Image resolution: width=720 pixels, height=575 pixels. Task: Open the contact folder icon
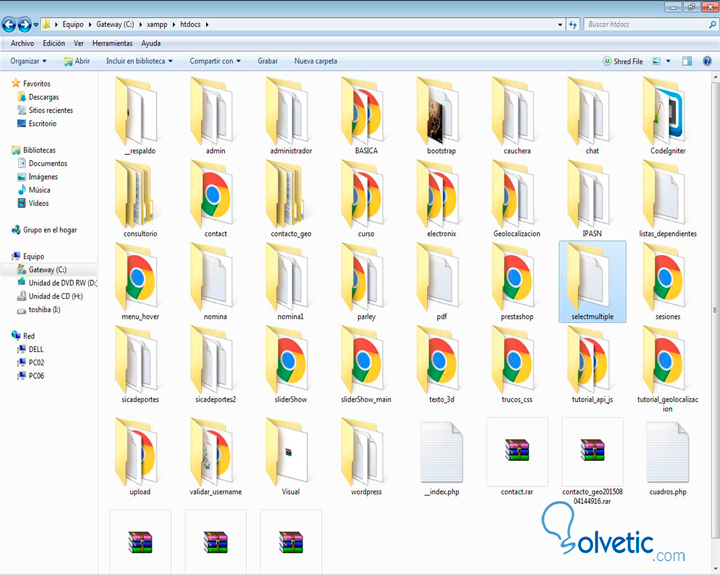[x=211, y=194]
